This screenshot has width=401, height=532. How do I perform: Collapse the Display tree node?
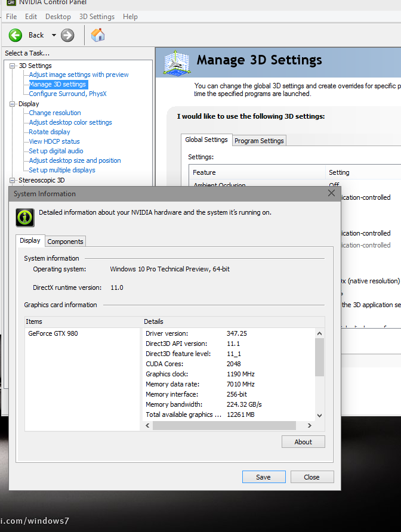[13, 104]
